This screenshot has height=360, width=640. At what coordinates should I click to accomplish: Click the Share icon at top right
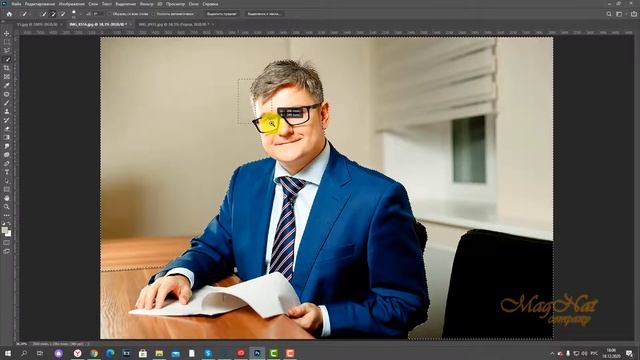point(633,14)
